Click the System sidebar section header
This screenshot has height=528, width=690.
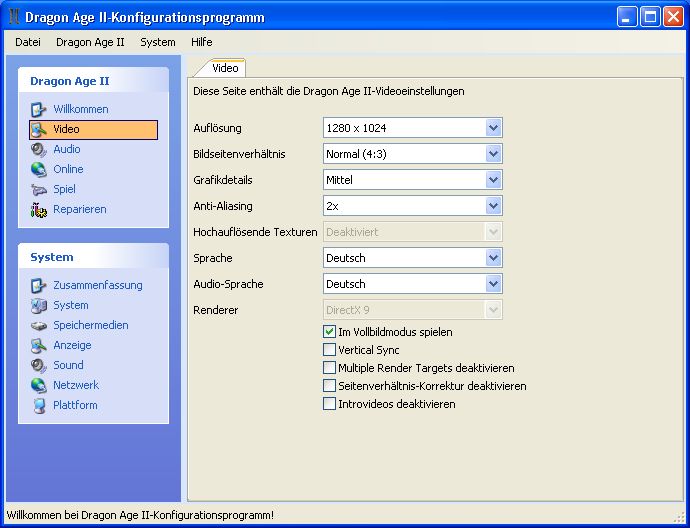[93, 257]
